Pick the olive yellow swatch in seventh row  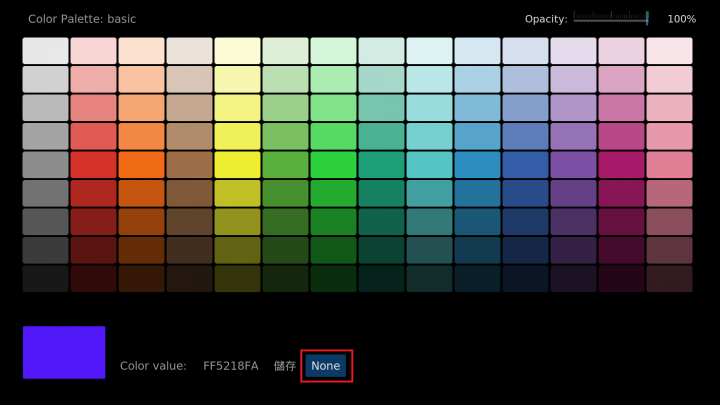[237, 221]
